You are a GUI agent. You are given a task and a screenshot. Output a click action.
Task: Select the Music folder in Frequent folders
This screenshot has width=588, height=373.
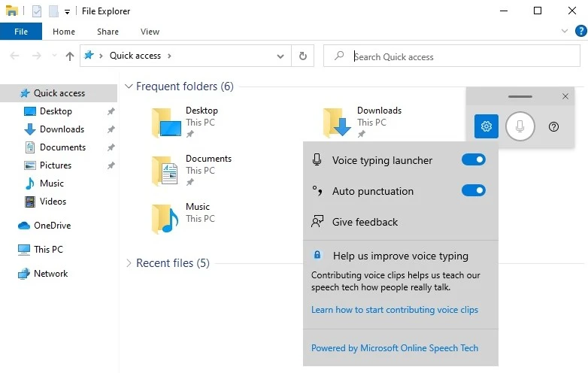(183, 218)
